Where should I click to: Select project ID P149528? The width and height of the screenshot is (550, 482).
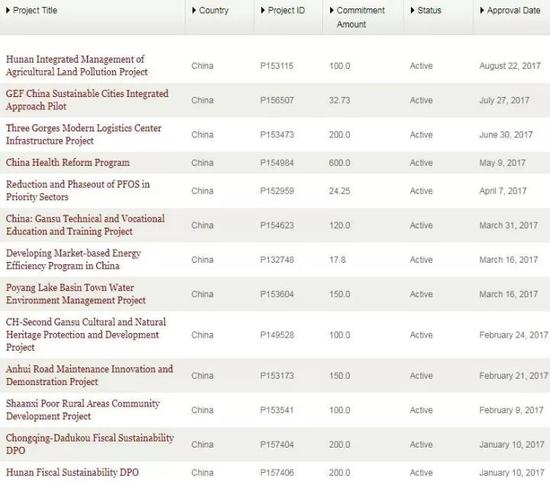click(x=277, y=335)
